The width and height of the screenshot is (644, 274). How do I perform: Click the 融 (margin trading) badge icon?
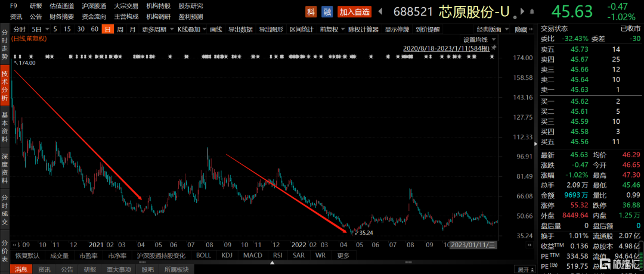[x=327, y=12]
